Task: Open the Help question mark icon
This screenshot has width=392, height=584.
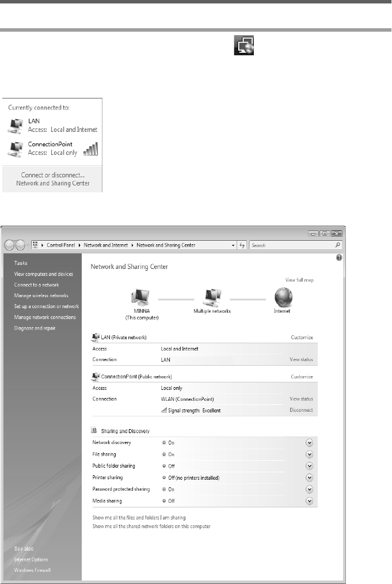Action: (339, 257)
